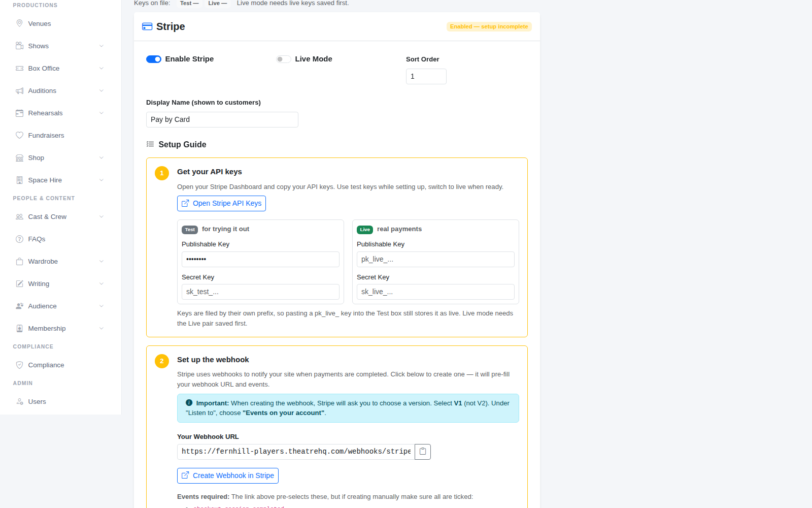812x508 pixels.
Task: Click the Test Publishable Key field
Action: point(260,259)
